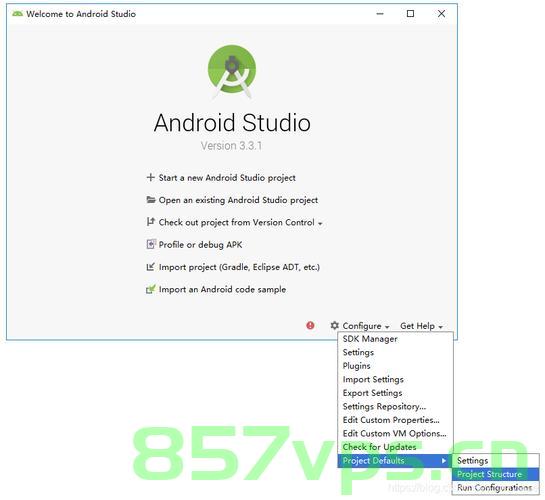The height and width of the screenshot is (500, 545).
Task: Open SDK Manager from the Configure menu
Action: [x=395, y=339]
